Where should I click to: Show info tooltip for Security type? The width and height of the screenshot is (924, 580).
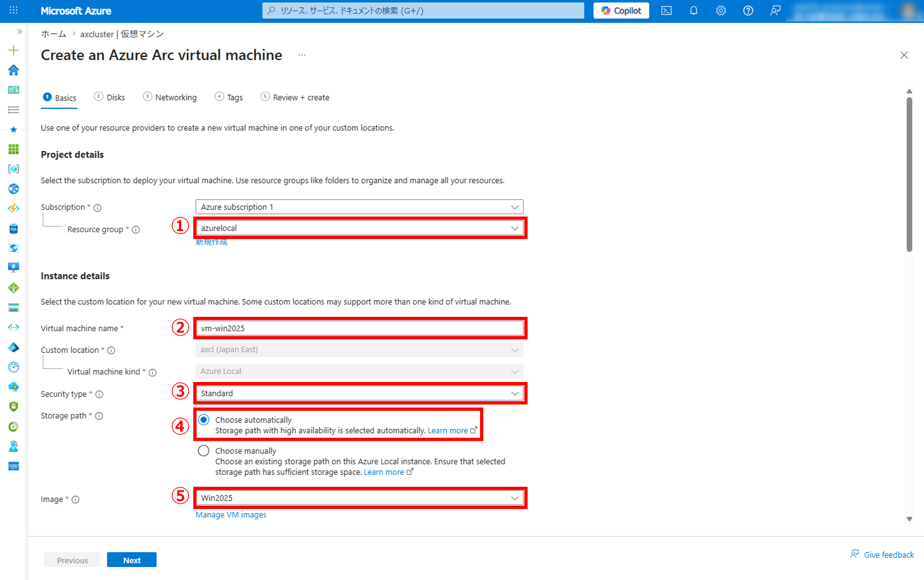(x=99, y=394)
